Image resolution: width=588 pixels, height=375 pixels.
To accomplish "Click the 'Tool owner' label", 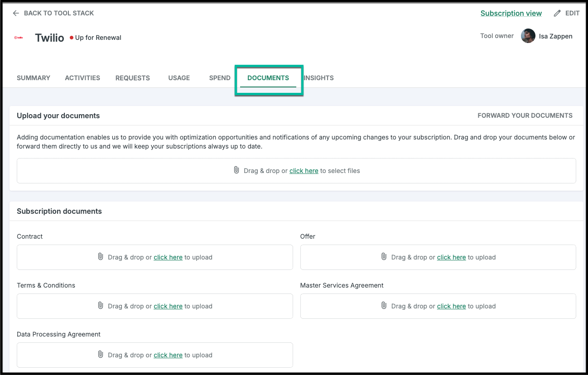I will (x=497, y=36).
